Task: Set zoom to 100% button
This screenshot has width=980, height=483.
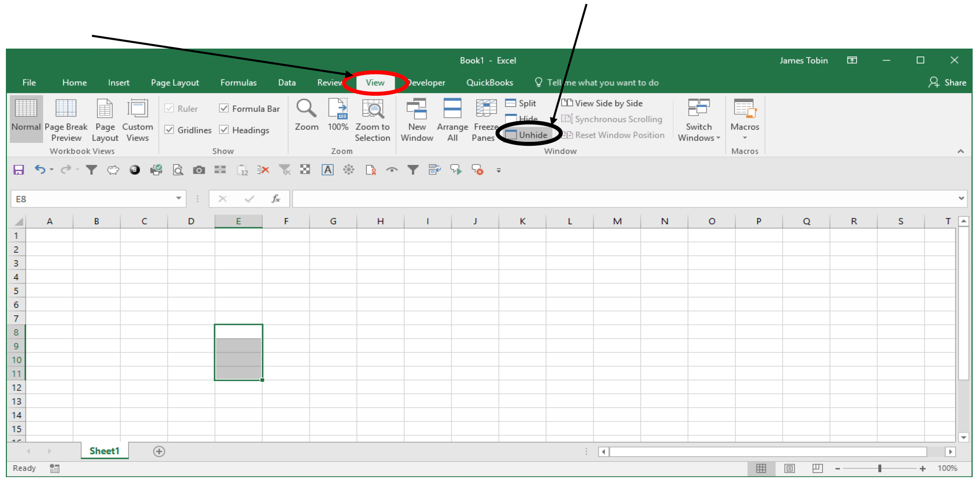Action: 338,115
